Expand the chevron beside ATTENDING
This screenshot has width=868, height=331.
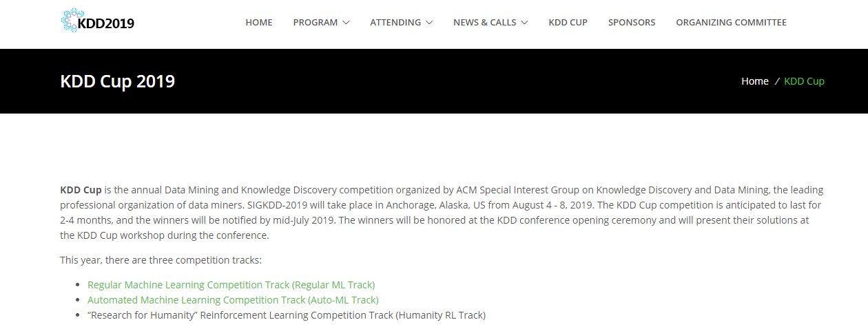click(429, 23)
